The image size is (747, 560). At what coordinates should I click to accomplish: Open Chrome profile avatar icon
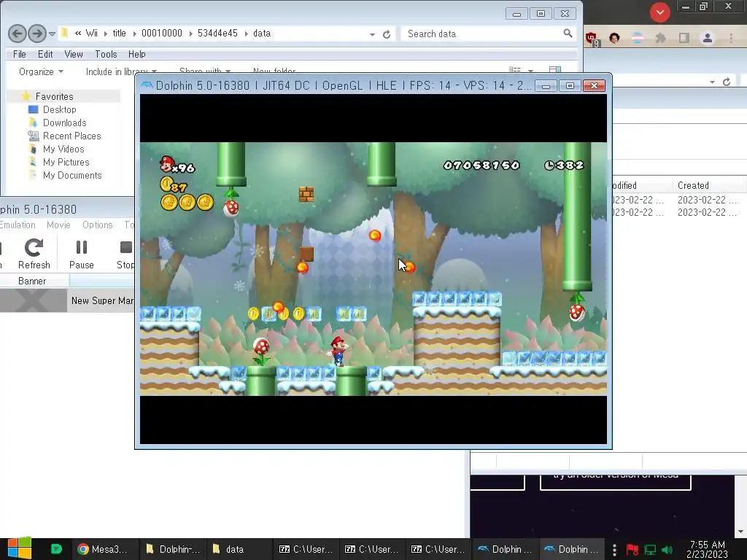click(708, 38)
